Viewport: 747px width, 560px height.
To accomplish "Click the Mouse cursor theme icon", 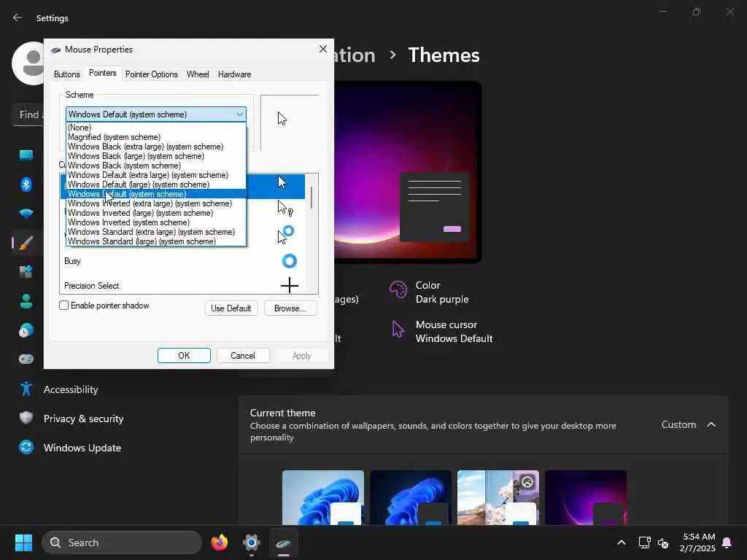I will tap(398, 329).
